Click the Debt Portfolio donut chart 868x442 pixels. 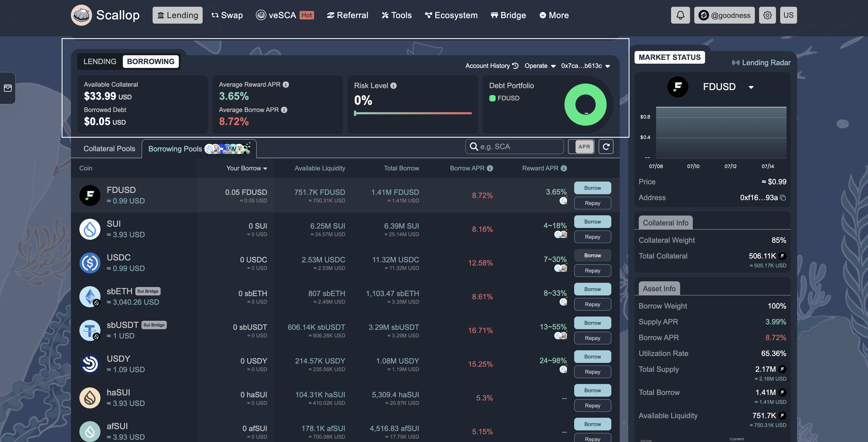(586, 105)
